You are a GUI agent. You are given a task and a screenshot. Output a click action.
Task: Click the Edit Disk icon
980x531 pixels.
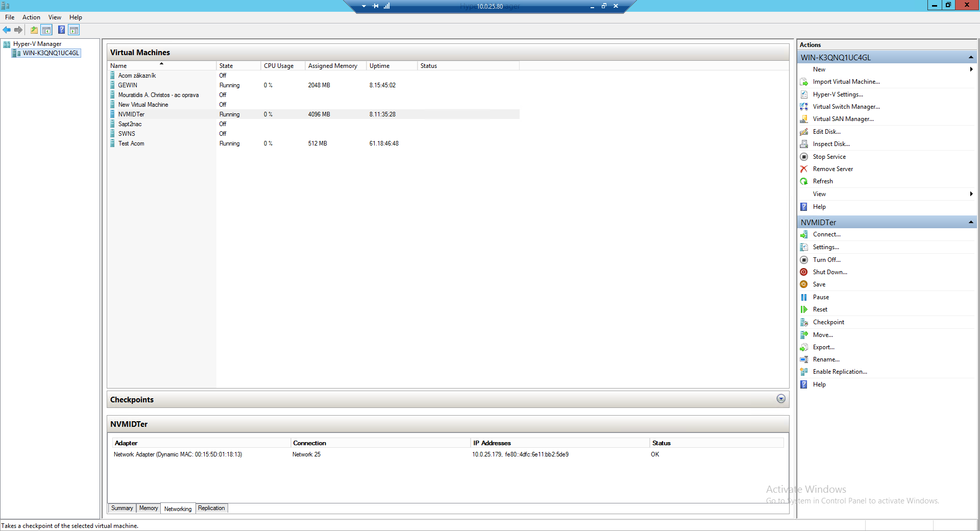(804, 132)
